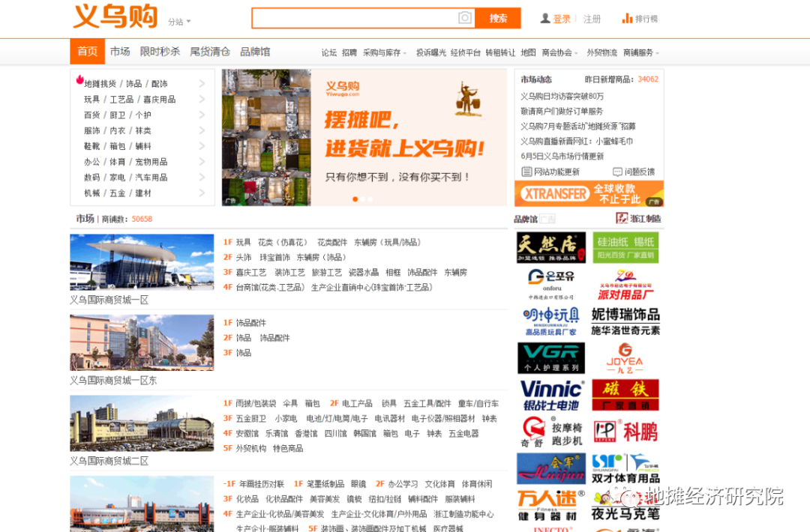This screenshot has height=532, width=810.
Task: Expand 地摊挑货 / 饰品 category chevron
Action: 202,84
